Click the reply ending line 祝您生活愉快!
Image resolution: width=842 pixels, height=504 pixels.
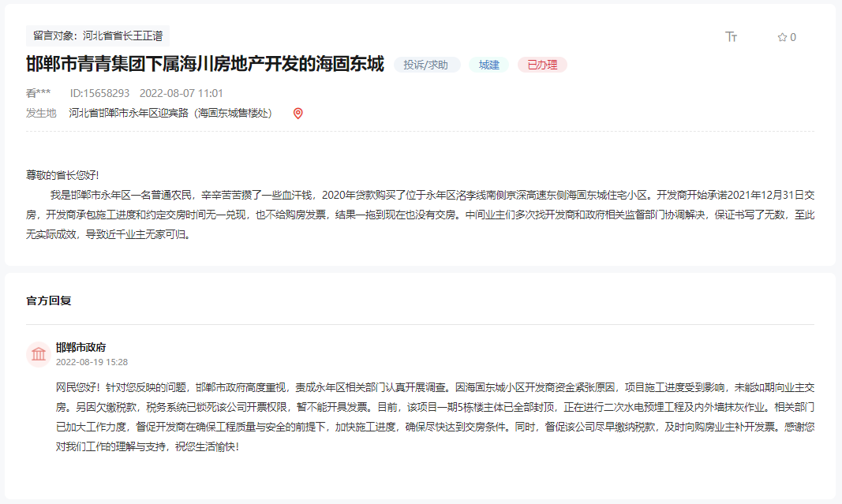tap(207, 446)
